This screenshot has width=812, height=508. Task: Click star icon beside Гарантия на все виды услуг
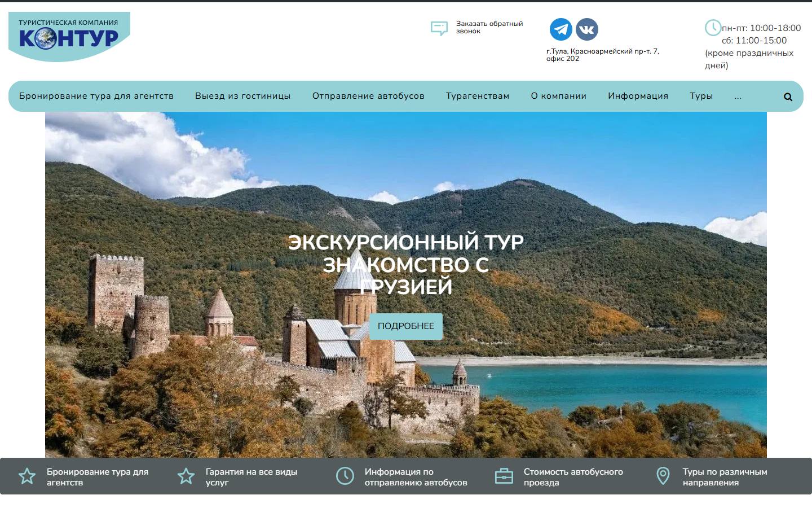186,476
